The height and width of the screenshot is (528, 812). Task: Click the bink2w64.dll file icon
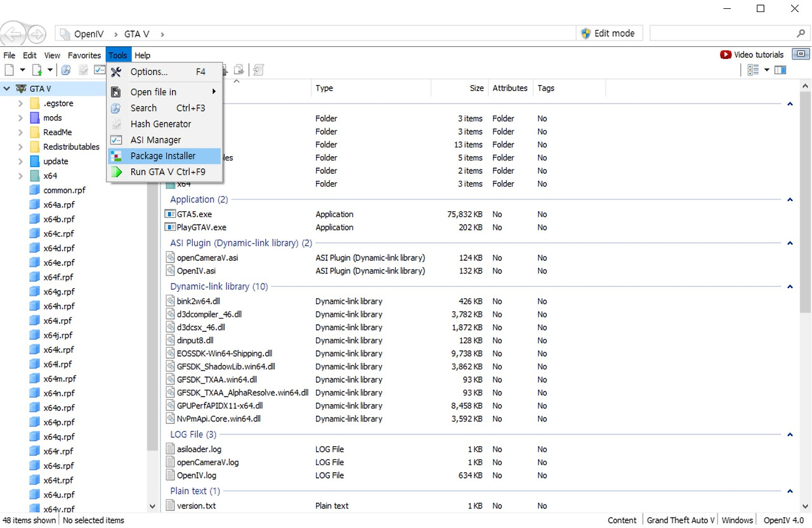tap(170, 301)
